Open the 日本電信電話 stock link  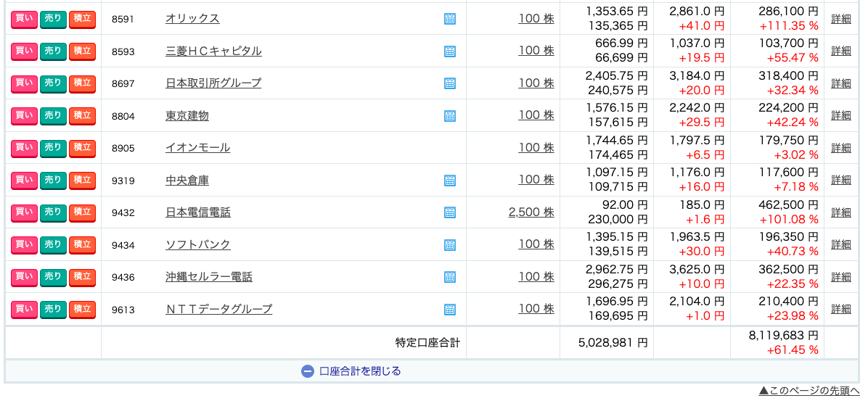tap(198, 212)
